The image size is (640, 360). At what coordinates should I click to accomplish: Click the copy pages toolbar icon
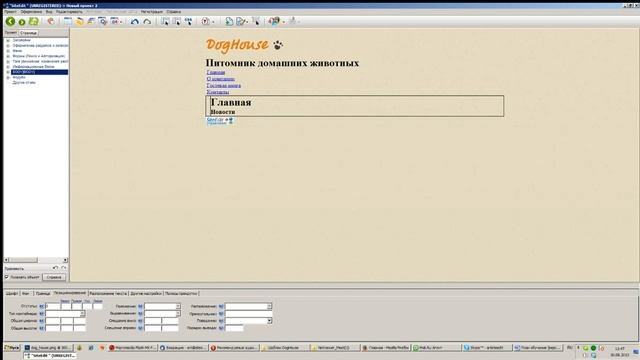click(229, 21)
